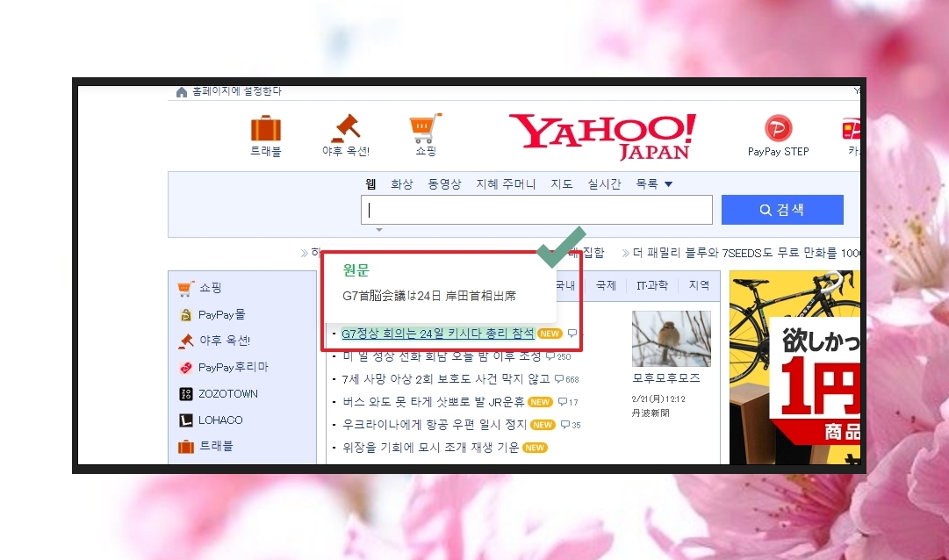Click the 트래블 suitcase icon in the header
The width and height of the screenshot is (949, 560).
(266, 128)
